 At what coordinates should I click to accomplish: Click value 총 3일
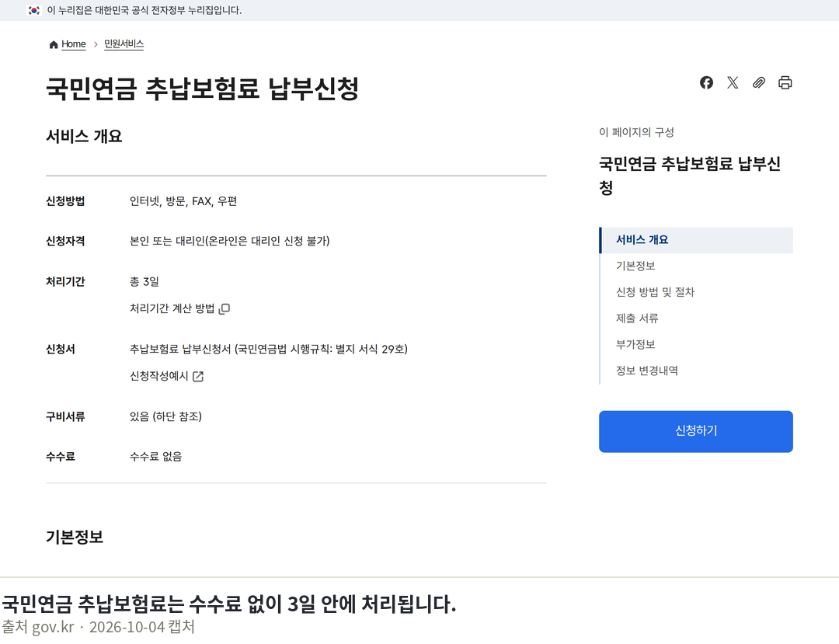point(144,282)
